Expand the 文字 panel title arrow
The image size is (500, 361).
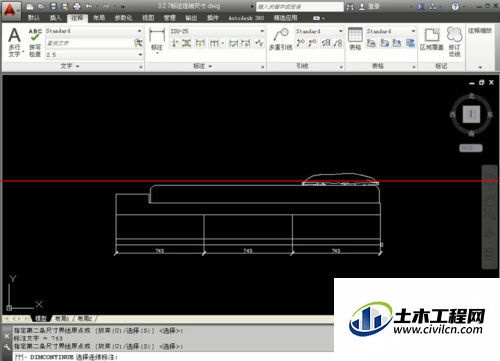(70, 66)
